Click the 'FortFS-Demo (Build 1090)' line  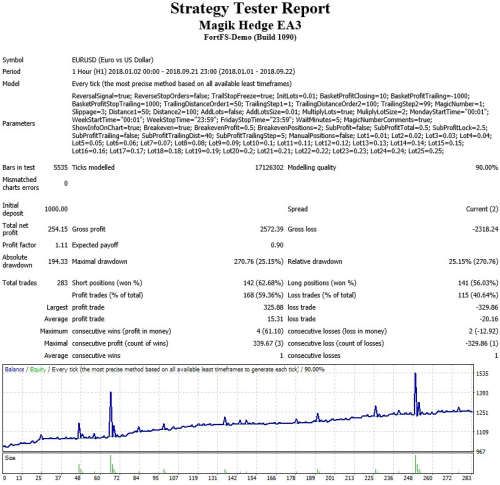click(250, 37)
